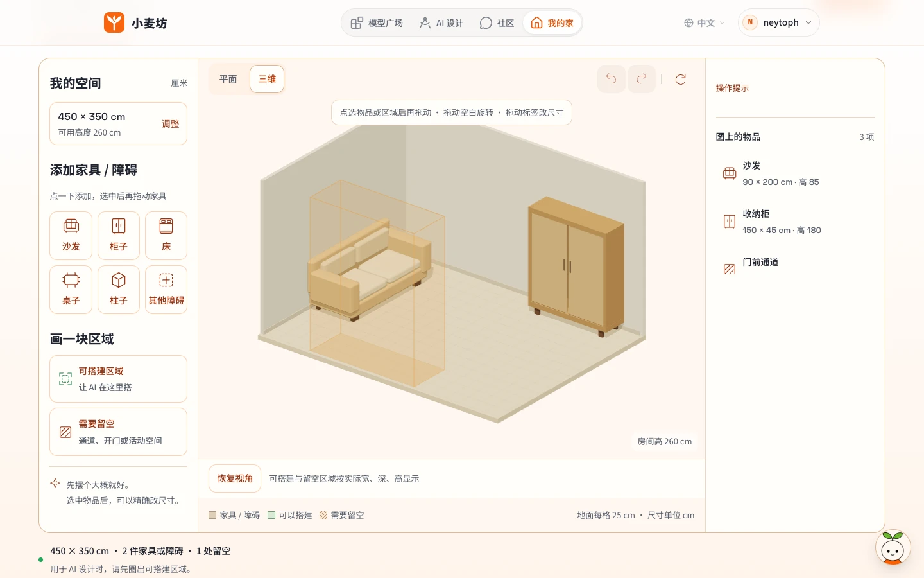Viewport: 924px width, 578px height.
Task: Click the 门前通道 hatched zone icon
Action: pyautogui.click(x=730, y=269)
